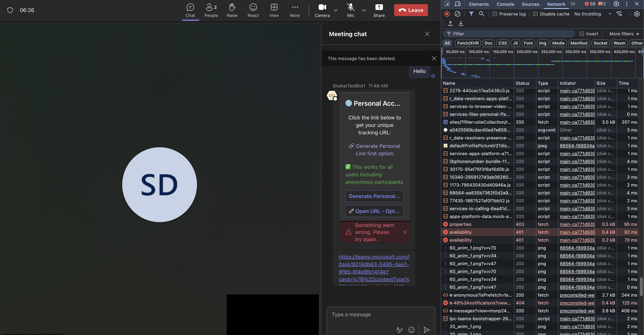
Task: Send the chat message
Action: point(427,330)
